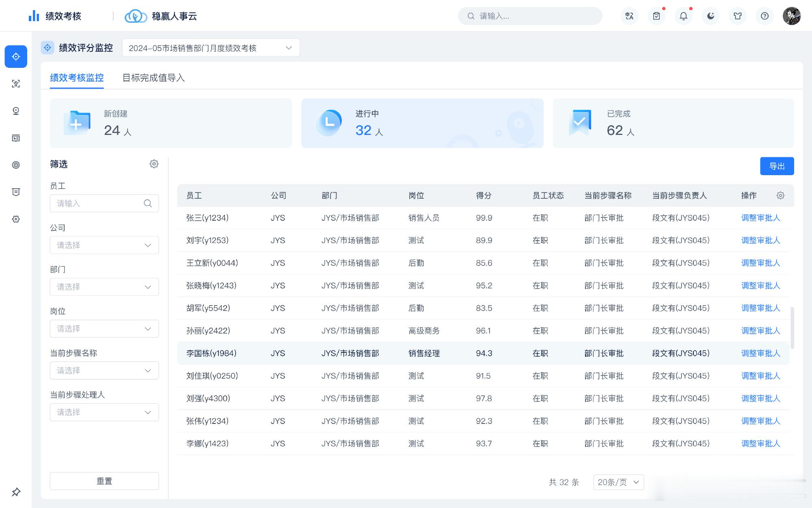Click the 重置 reset button
The height and width of the screenshot is (508, 812).
(x=104, y=481)
